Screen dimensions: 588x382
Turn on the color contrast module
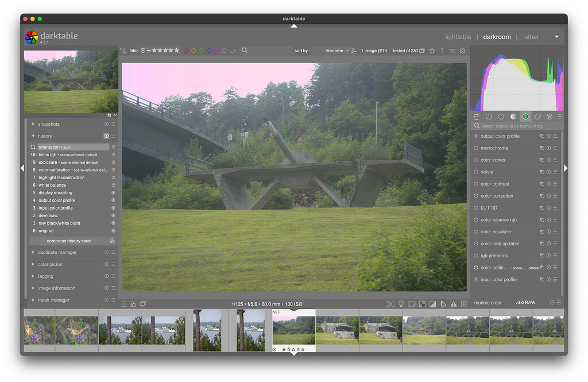coord(476,183)
